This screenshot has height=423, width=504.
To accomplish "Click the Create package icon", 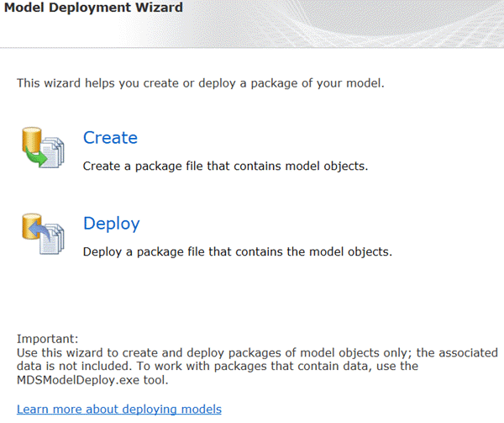I will pos(42,145).
